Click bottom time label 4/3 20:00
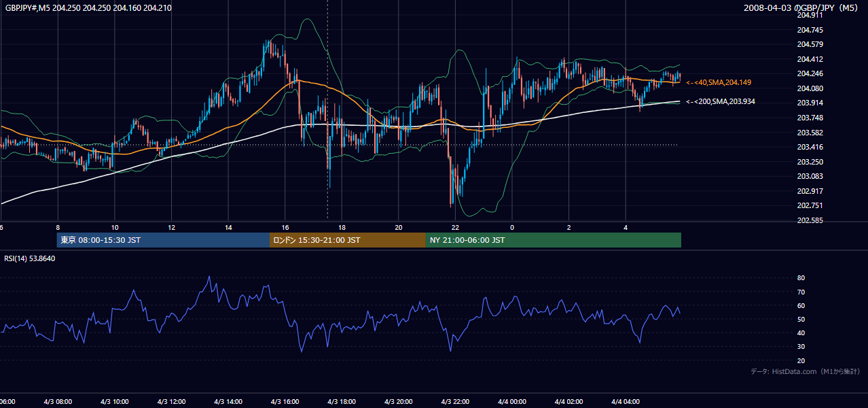868x408 pixels. 398,402
